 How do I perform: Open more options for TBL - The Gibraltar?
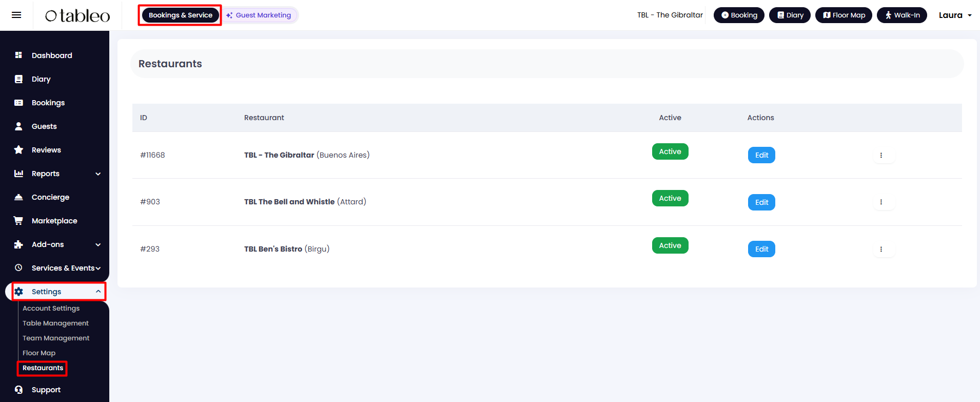coord(881,155)
